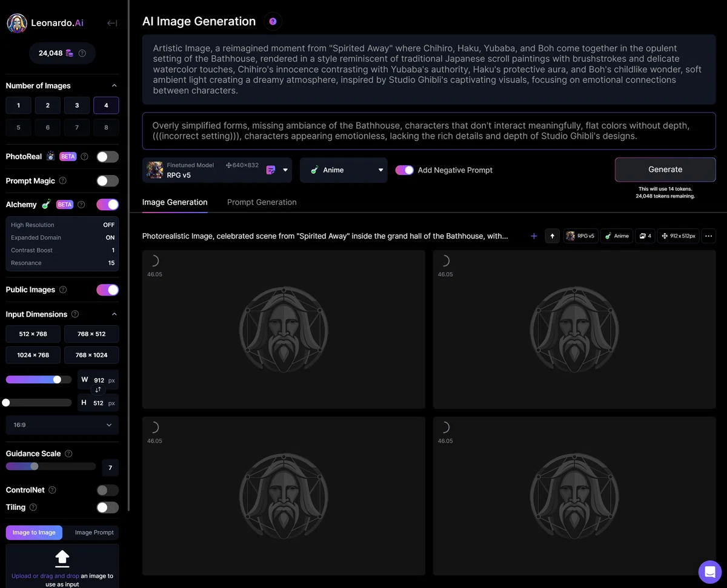Enable the Tiling switch

click(108, 507)
